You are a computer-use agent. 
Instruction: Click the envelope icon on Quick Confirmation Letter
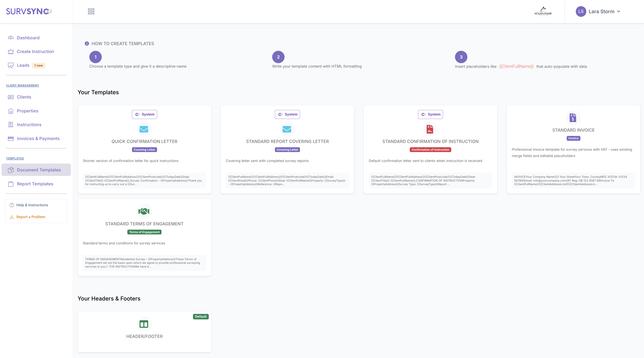click(144, 129)
